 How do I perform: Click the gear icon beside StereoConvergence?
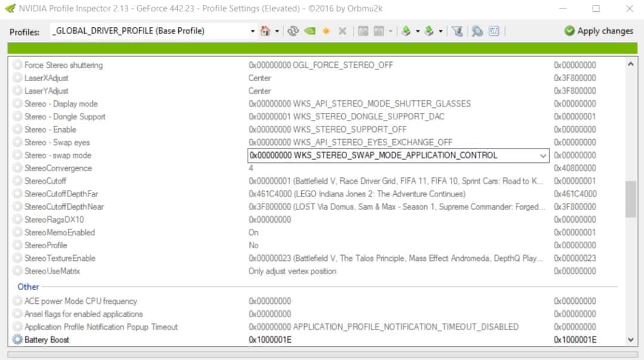(17, 168)
